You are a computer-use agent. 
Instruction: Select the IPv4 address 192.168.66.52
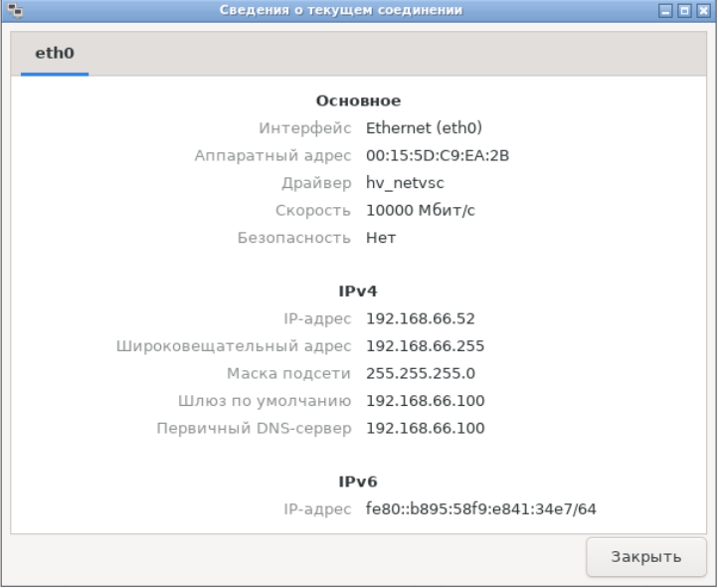click(x=421, y=318)
